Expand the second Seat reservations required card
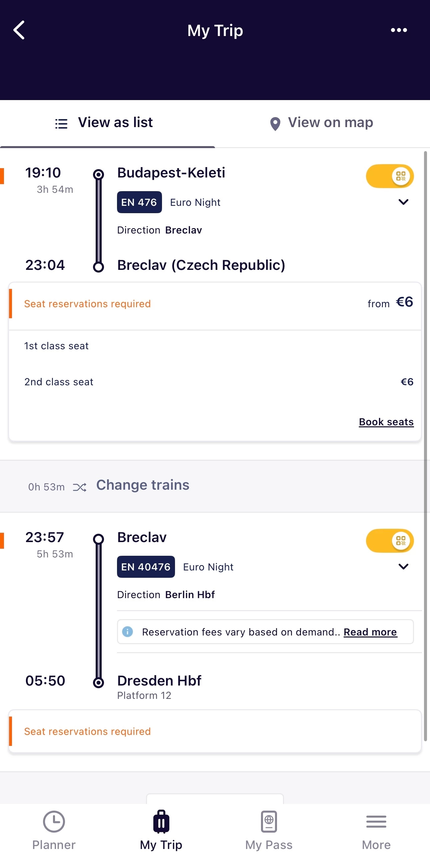 215,731
